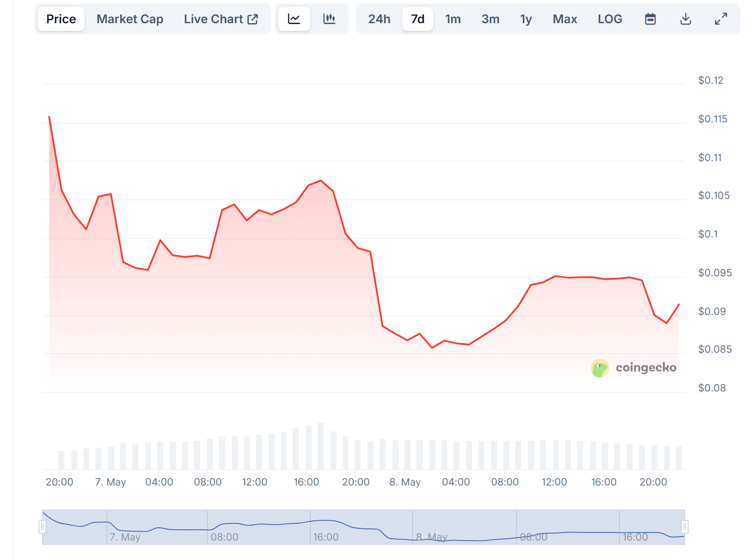Click the 16:00 label in navigator after 8. May

point(635,537)
